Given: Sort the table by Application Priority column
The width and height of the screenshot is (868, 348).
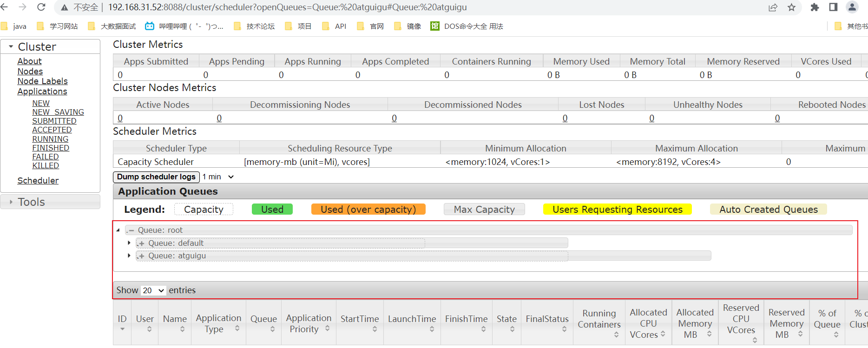Looking at the screenshot, I should click(x=309, y=323).
